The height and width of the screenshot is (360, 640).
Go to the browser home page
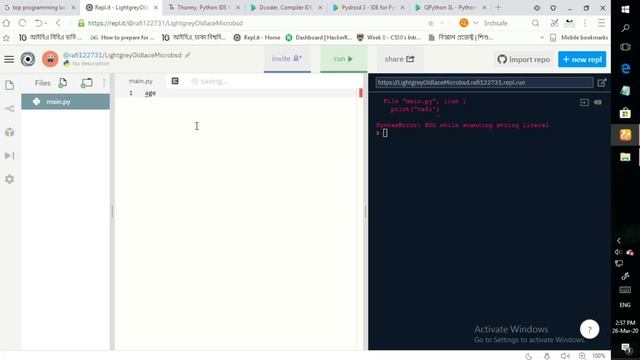(7, 23)
